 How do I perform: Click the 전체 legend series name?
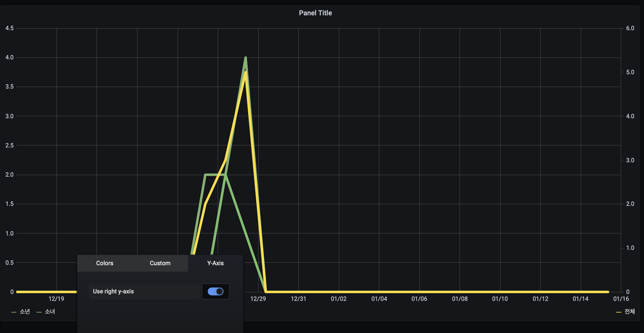coord(629,311)
